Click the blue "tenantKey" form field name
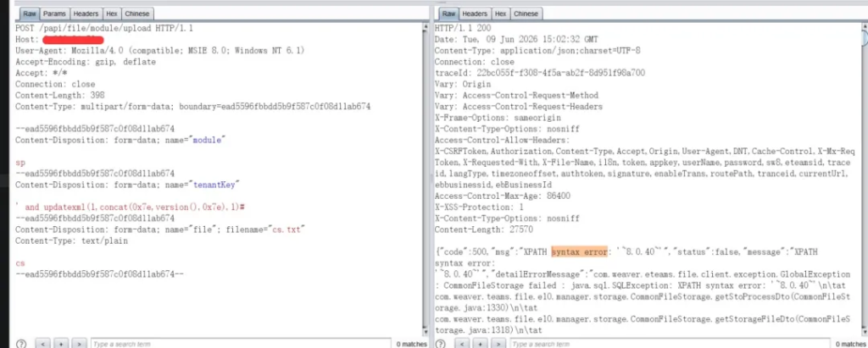868x348 pixels. [x=215, y=185]
